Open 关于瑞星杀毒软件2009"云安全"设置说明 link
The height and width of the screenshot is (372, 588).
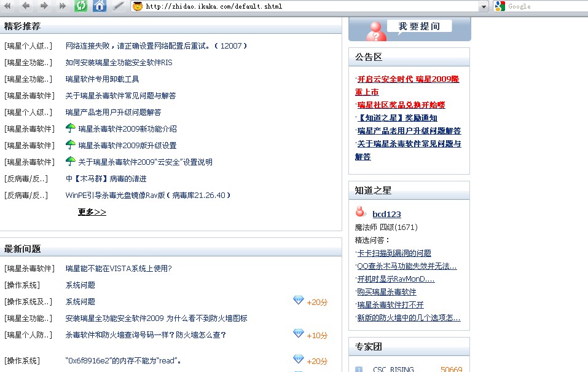coord(145,162)
